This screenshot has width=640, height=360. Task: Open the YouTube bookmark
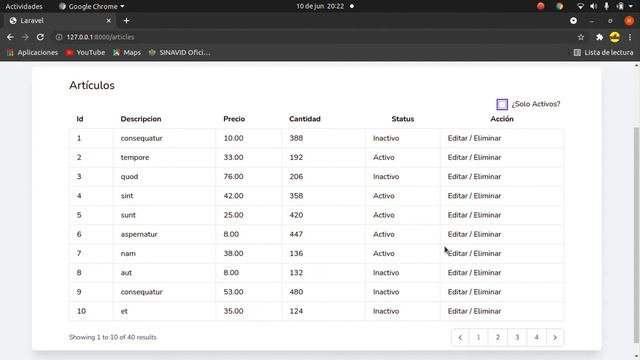[x=85, y=53]
